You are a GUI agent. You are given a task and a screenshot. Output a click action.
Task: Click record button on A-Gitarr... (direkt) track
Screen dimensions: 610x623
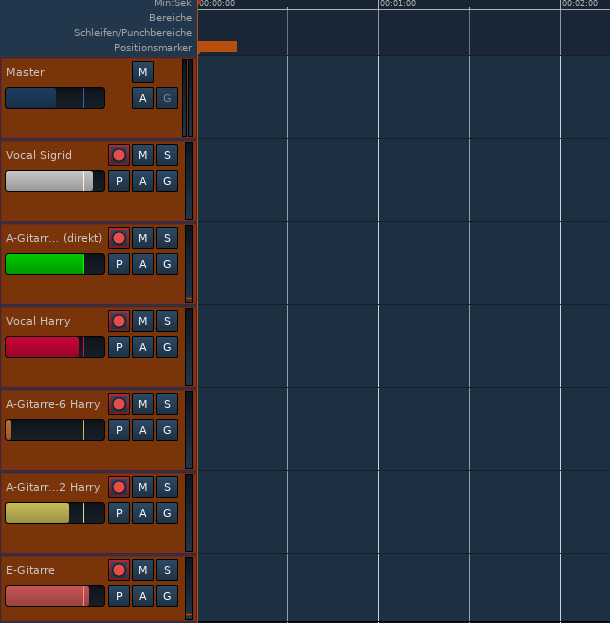coord(119,238)
